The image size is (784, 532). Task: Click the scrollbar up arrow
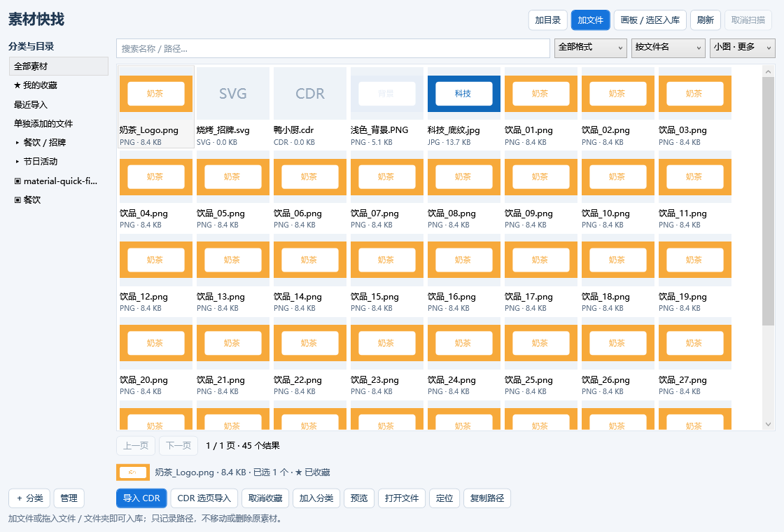pos(768,71)
